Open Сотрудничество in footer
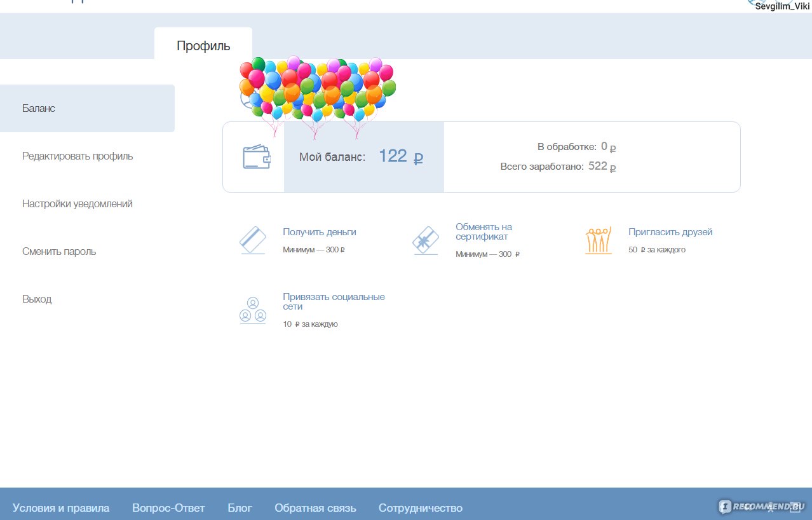 (421, 508)
